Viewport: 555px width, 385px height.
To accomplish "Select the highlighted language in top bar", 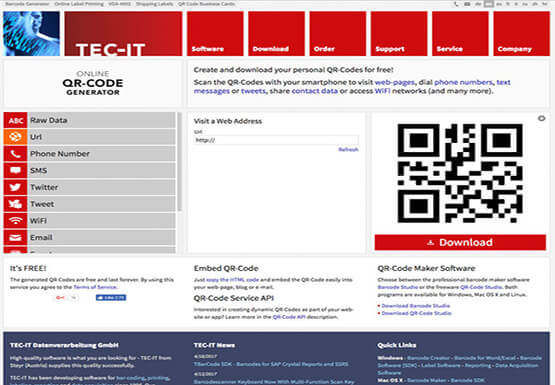I will [488, 4].
